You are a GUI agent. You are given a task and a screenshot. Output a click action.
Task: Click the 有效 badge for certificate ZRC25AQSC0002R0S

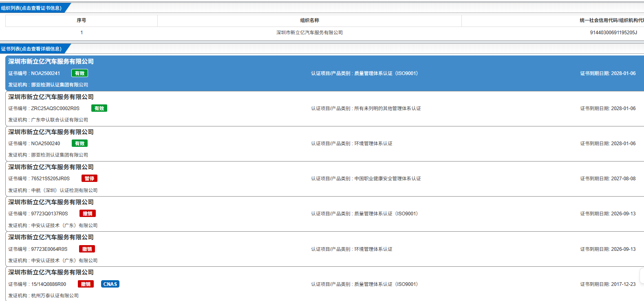99,108
